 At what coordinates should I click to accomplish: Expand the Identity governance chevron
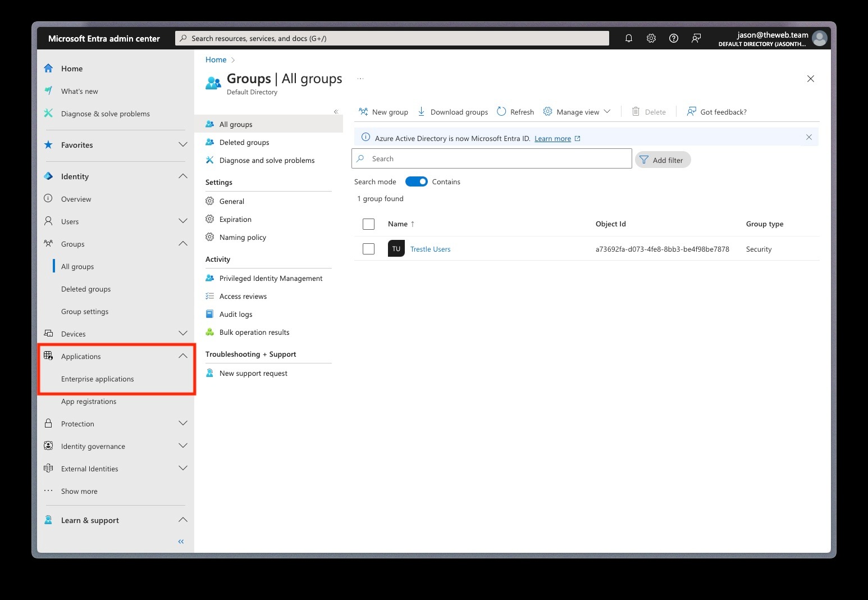pos(183,446)
